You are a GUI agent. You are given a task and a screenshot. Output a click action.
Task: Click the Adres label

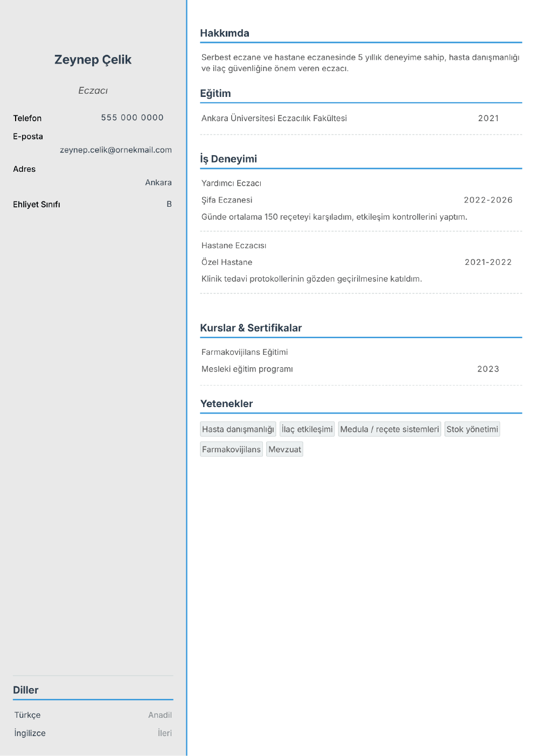click(x=24, y=169)
